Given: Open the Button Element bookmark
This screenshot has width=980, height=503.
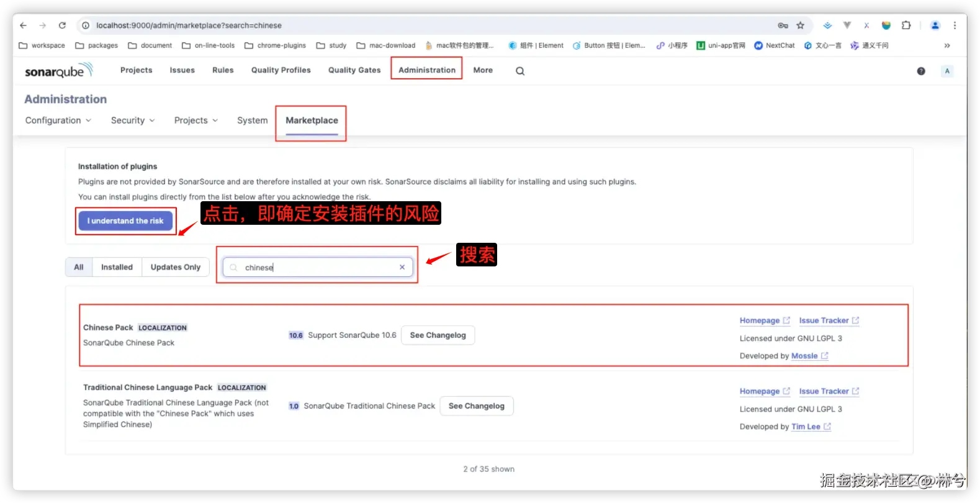Looking at the screenshot, I should click(609, 45).
